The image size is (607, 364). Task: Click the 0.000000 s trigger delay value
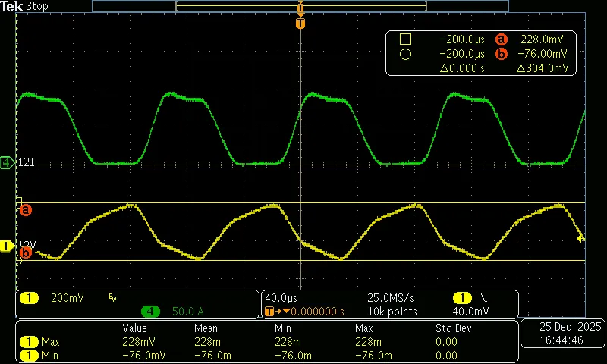[317, 312]
